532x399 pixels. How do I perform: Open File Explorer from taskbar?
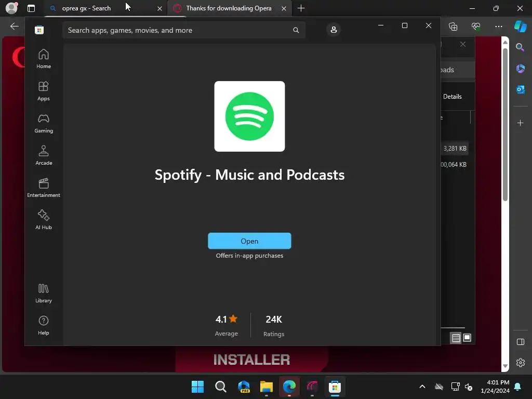pyautogui.click(x=267, y=387)
